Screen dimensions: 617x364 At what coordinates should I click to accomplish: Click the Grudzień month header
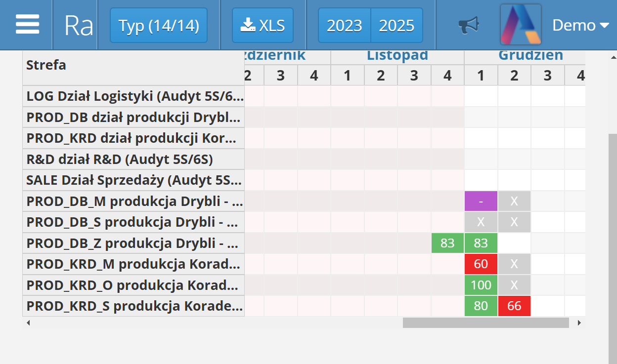click(530, 56)
